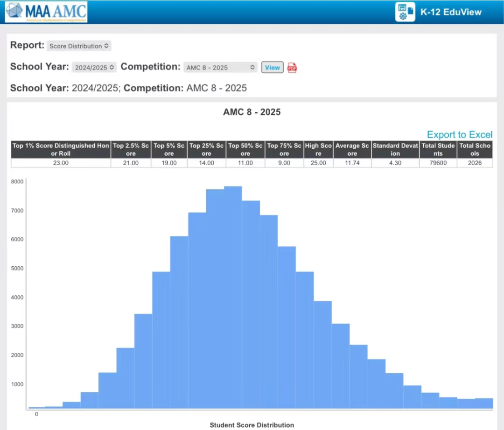Select the Top 1% Score Distinguished Honor Roll header
Viewport: 504px width, 430px height.
61,150
